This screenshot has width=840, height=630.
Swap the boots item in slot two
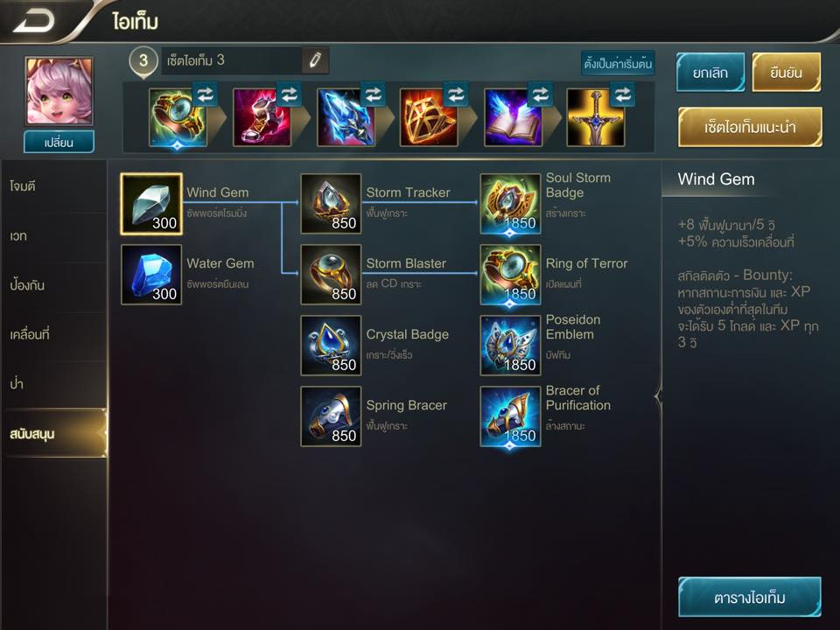(289, 94)
